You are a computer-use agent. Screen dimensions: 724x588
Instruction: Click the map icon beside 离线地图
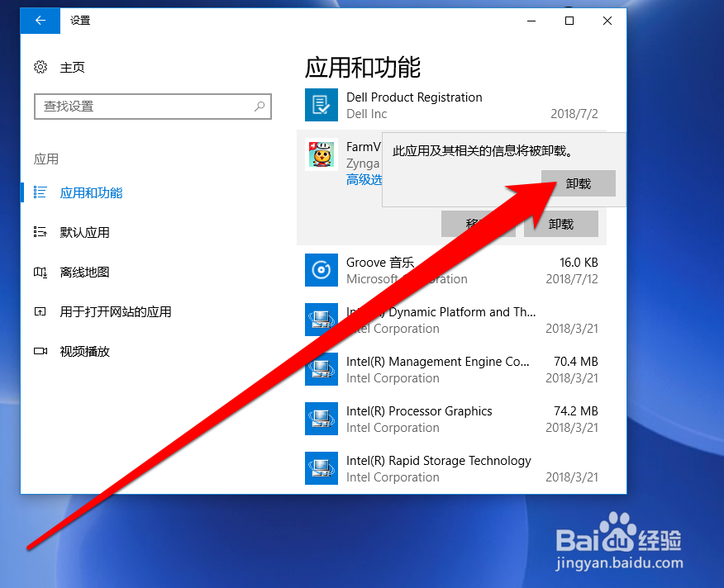click(x=40, y=273)
